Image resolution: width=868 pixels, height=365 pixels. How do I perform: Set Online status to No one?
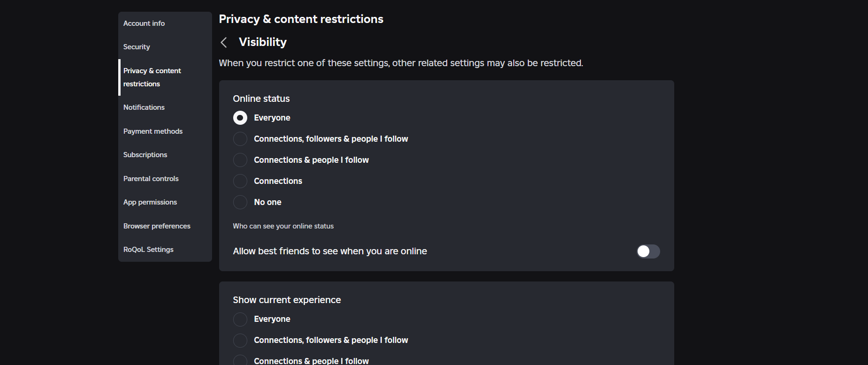pos(240,202)
